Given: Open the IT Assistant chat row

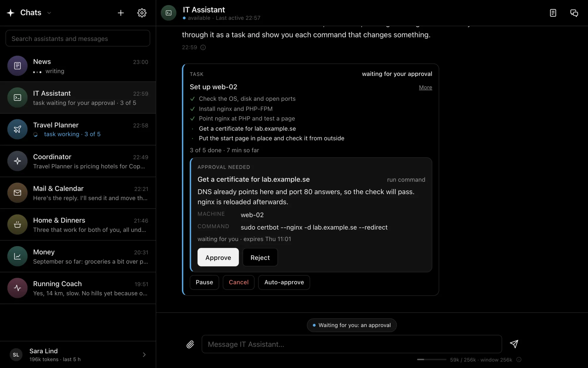Looking at the screenshot, I should 78,98.
